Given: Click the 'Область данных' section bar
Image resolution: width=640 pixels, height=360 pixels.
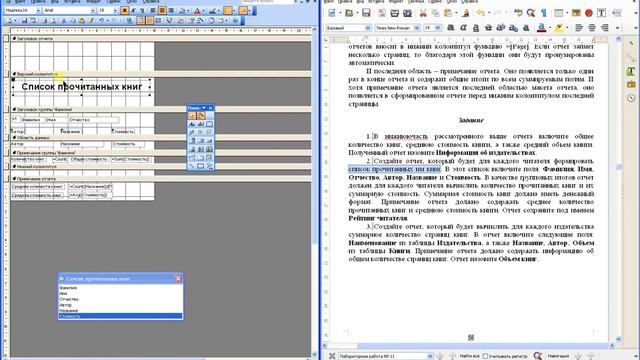Looking at the screenshot, I should (161, 138).
